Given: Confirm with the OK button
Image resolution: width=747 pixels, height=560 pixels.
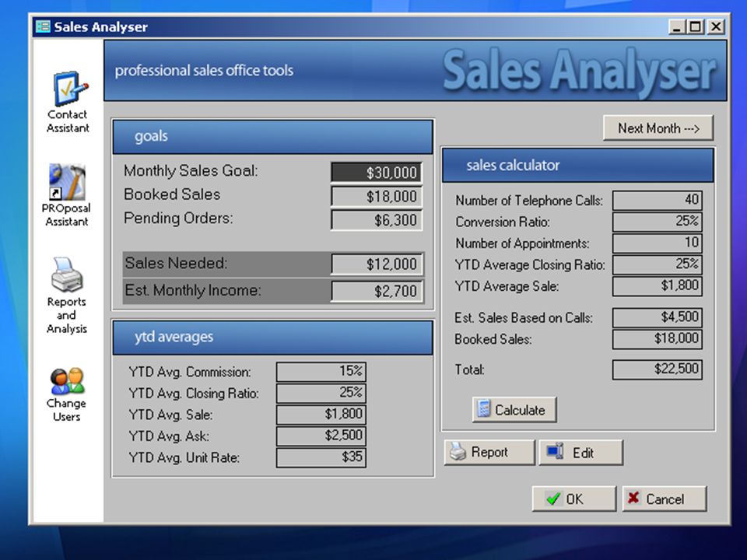Looking at the screenshot, I should point(573,499).
